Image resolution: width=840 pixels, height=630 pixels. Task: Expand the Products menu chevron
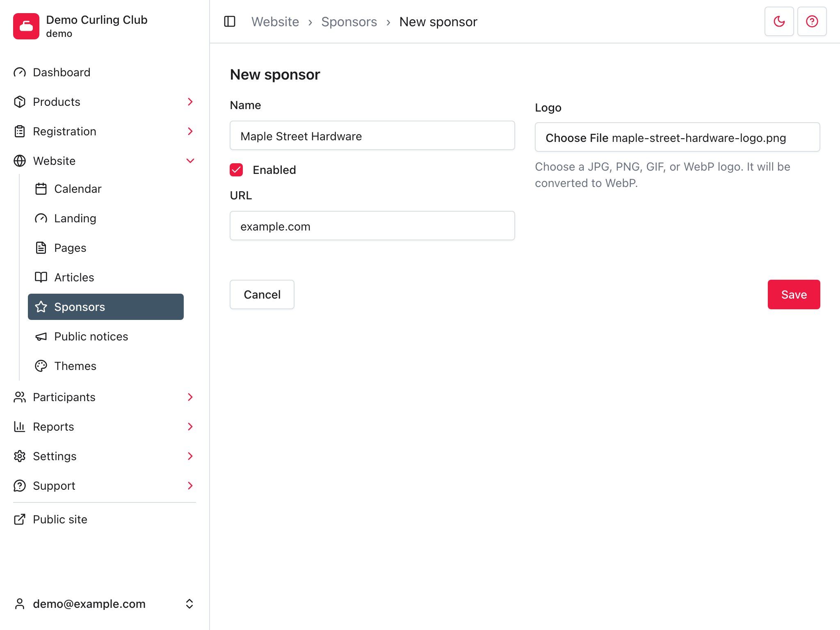point(190,102)
